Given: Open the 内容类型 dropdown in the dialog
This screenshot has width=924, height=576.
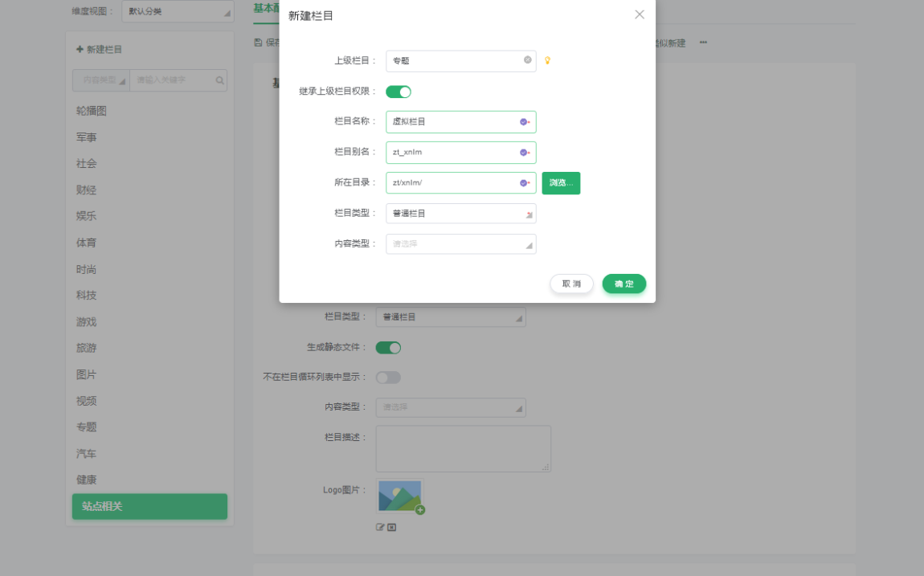Looking at the screenshot, I should click(460, 243).
